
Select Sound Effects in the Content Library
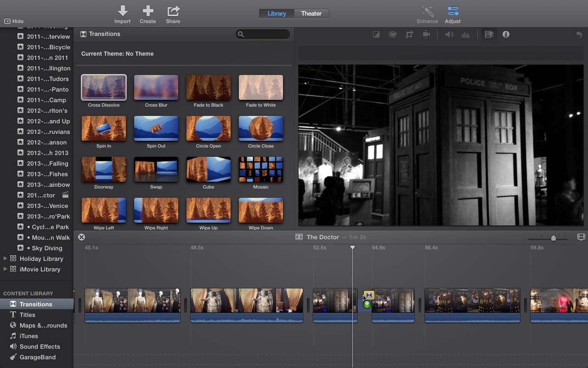(x=39, y=346)
